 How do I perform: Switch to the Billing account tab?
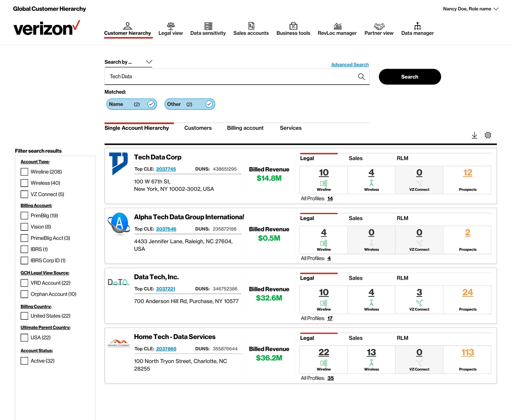click(x=245, y=128)
